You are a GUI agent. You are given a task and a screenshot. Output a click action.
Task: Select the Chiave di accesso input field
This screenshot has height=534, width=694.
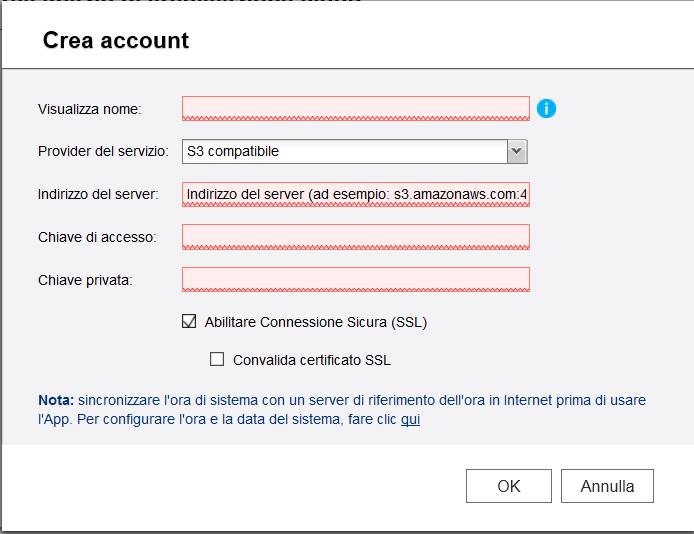(x=355, y=237)
